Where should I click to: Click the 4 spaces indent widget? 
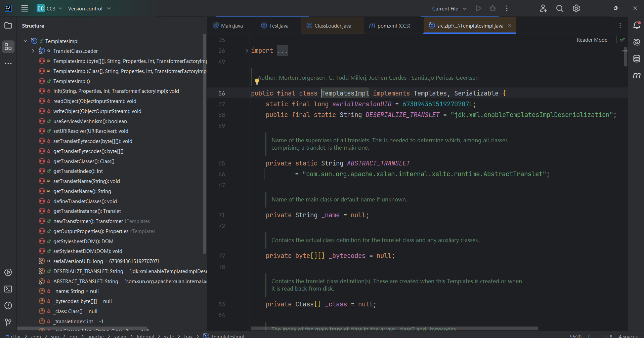628,336
